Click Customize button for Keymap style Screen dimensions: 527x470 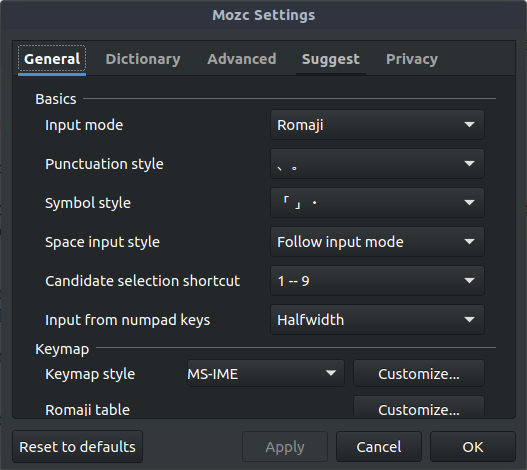tap(419, 373)
